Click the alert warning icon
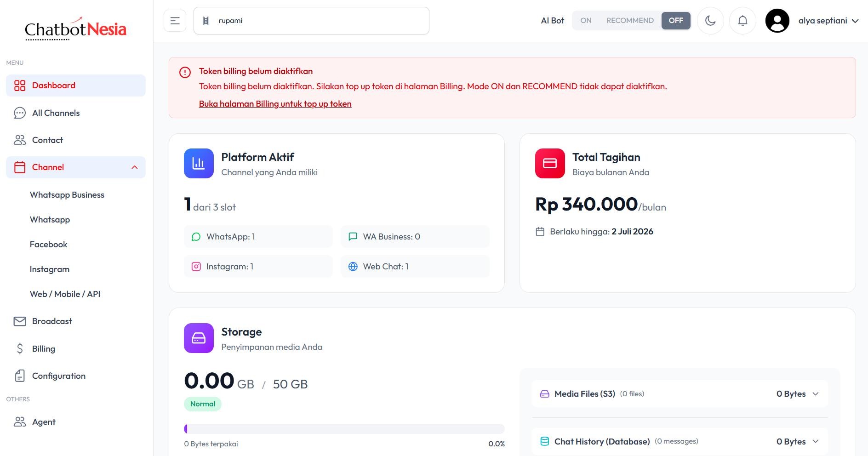 point(185,72)
